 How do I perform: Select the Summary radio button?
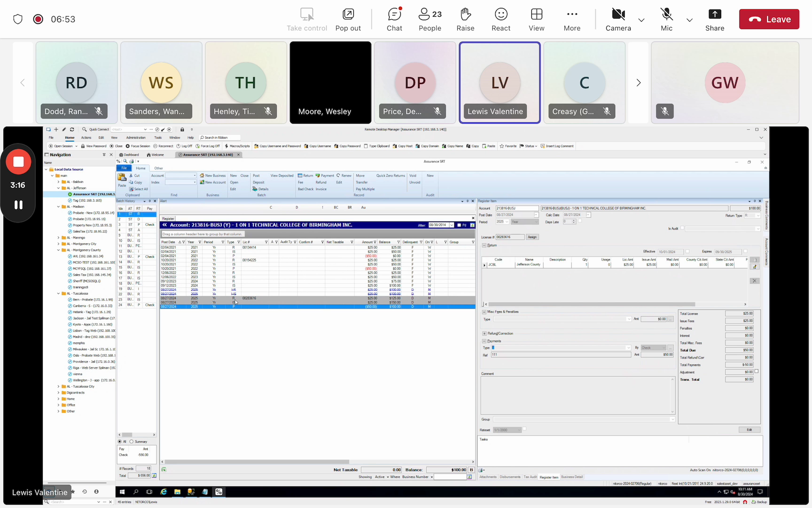[132, 442]
